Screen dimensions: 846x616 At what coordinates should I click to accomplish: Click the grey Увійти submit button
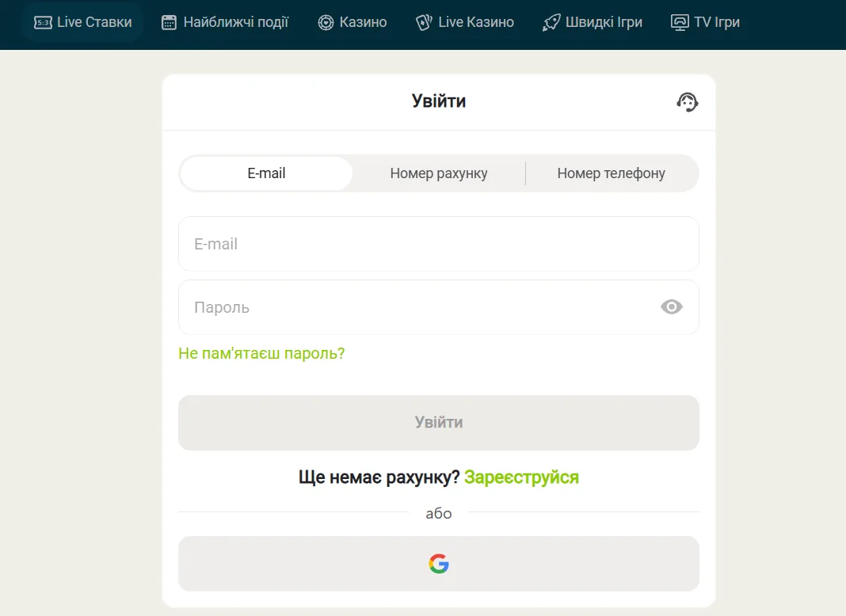(x=439, y=422)
